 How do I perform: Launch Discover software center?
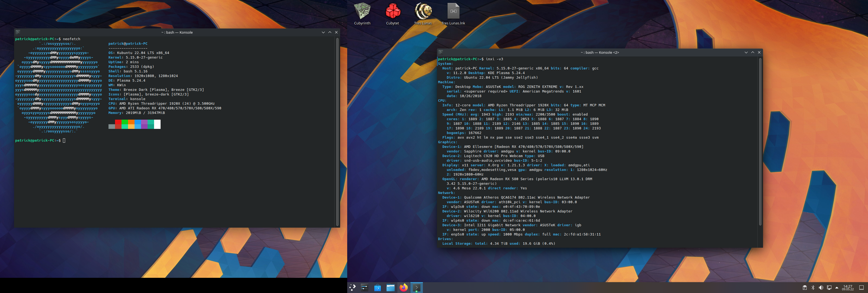[377, 288]
